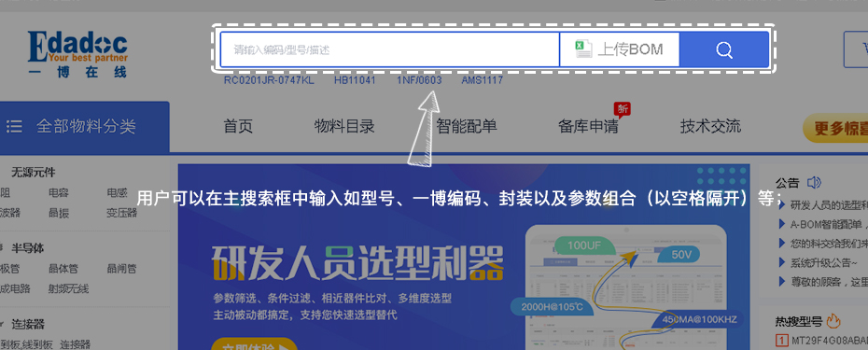Click the flame icon beside 热搜型号

[833, 321]
